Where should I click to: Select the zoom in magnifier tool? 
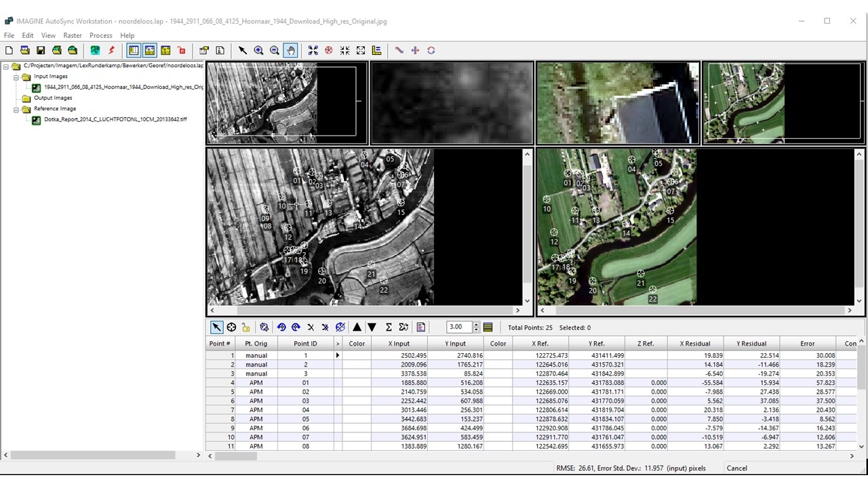258,50
